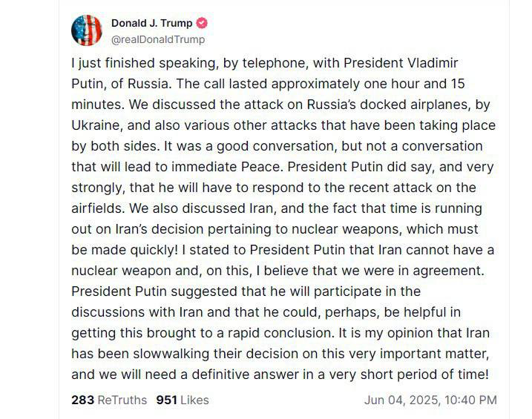Click Donald J. Trump's profile avatar
532x419 pixels.
point(87,30)
